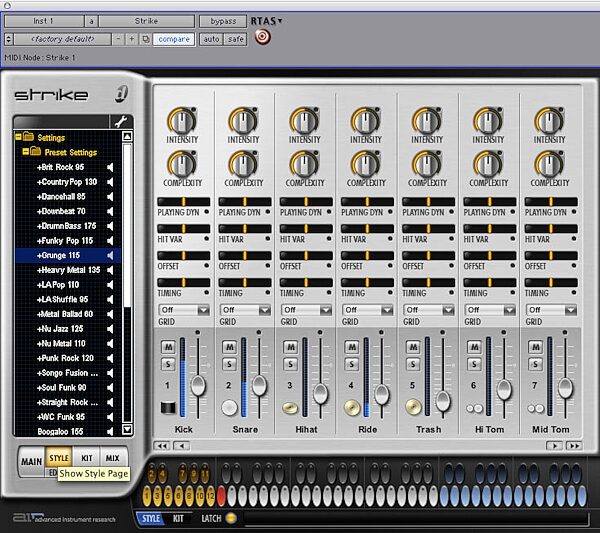Collapse the Preset Settings folder

coord(25,151)
